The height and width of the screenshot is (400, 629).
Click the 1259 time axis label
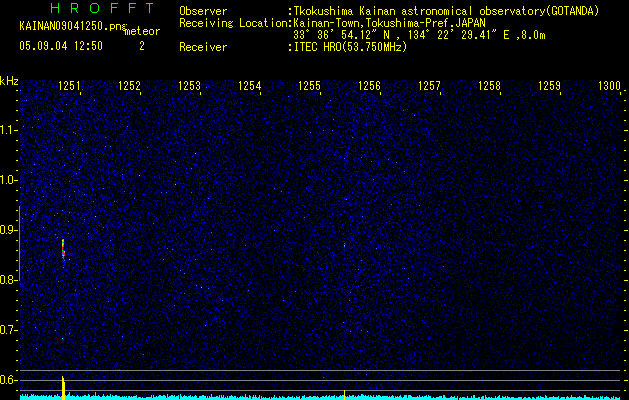click(x=549, y=86)
